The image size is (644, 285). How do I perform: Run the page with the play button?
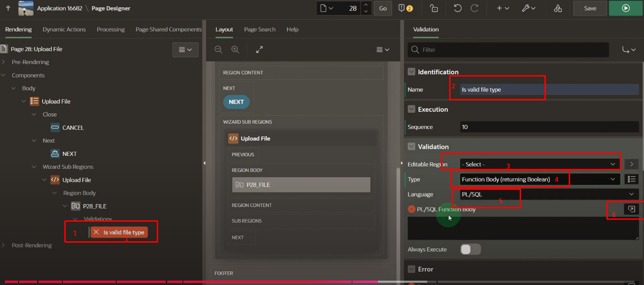pos(625,8)
